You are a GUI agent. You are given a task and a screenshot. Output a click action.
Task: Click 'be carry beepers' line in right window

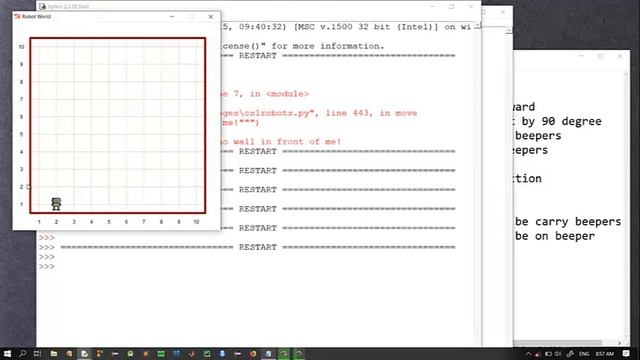pyautogui.click(x=568, y=222)
